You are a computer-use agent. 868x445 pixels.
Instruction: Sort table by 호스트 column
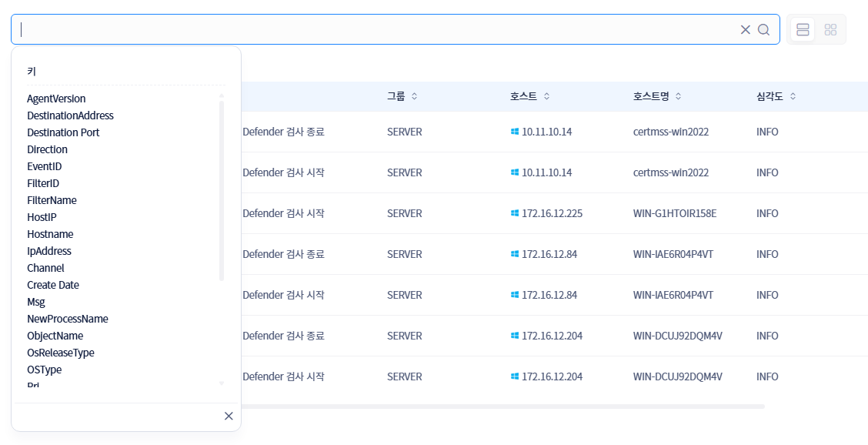(546, 96)
